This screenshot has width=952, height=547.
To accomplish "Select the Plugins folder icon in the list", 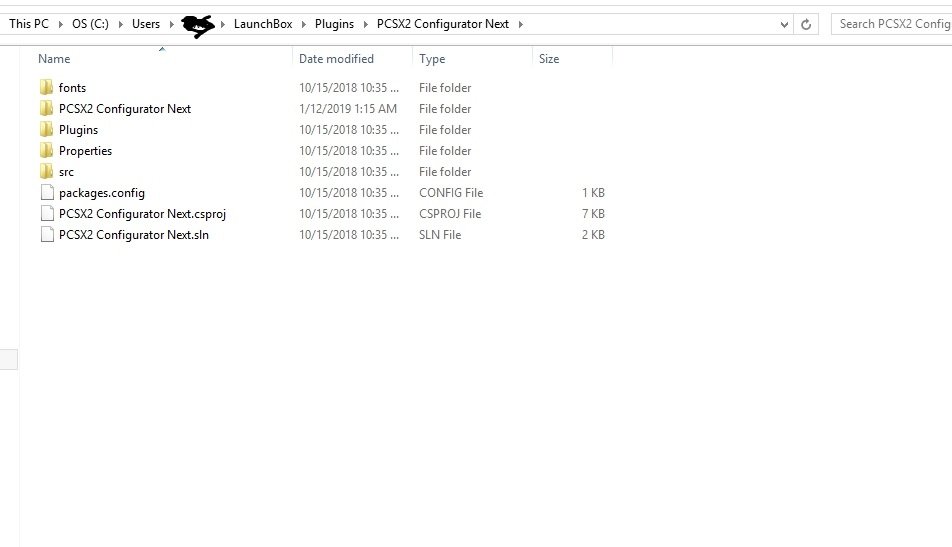I will click(47, 129).
